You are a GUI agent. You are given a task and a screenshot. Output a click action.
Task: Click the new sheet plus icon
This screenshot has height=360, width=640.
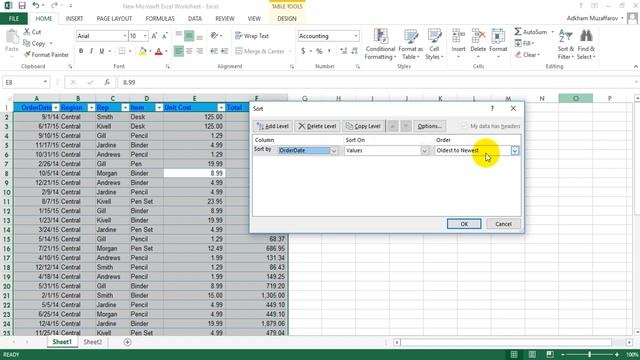[x=127, y=342]
